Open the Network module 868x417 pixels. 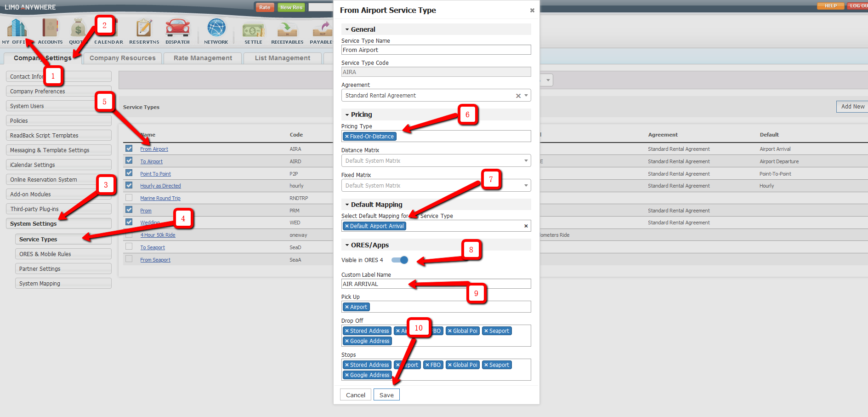(216, 29)
